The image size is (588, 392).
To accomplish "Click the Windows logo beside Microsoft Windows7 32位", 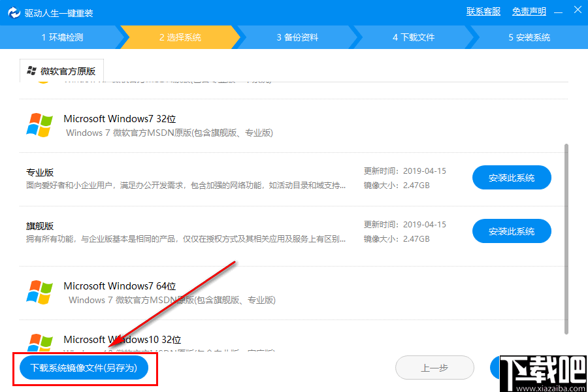I will click(x=39, y=125).
